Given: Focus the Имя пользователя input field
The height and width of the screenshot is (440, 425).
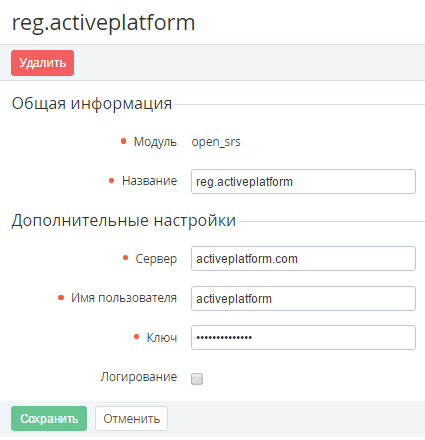Looking at the screenshot, I should [x=303, y=298].
